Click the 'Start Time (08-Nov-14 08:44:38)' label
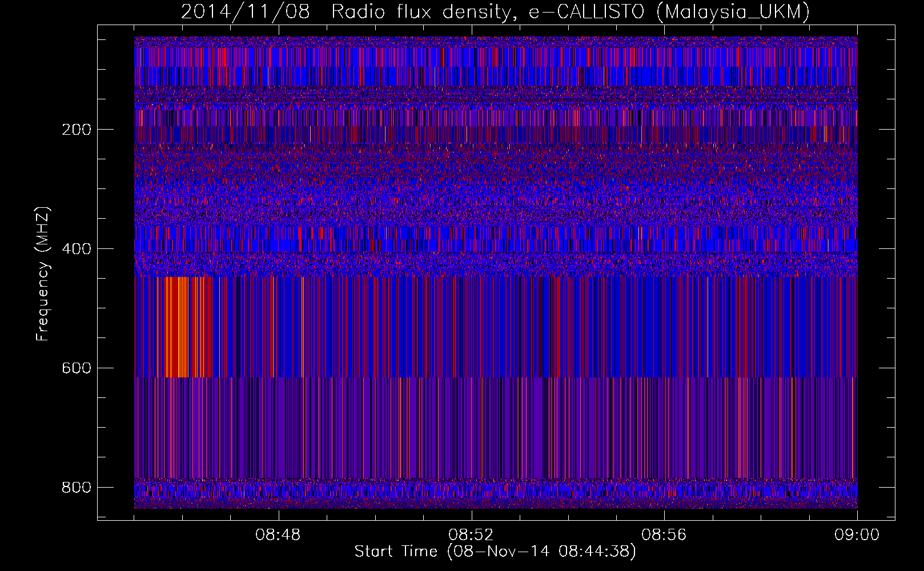The width and height of the screenshot is (924, 571). click(495, 552)
